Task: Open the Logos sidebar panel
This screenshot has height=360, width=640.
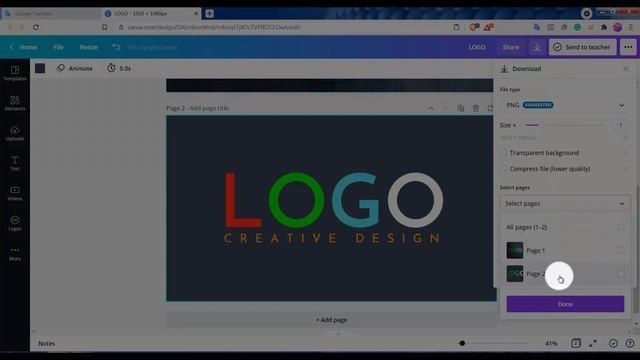Action: pos(15,223)
